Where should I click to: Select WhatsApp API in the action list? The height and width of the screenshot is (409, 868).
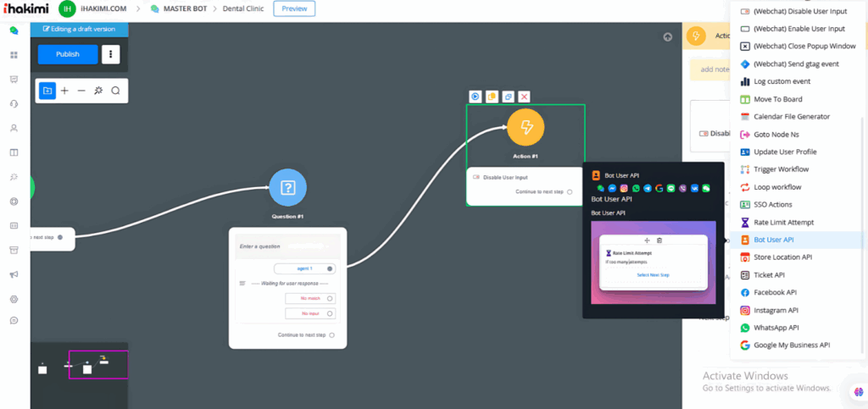[776, 328]
